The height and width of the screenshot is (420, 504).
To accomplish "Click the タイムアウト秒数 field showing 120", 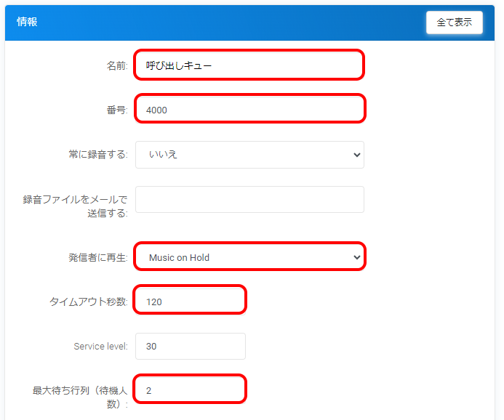I will click(190, 301).
